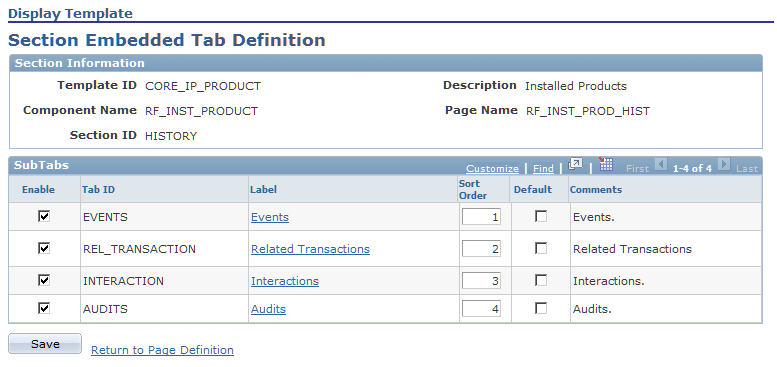This screenshot has height=367, width=777.
Task: Click the 1-4 of 4 row counter
Action: pos(692,168)
